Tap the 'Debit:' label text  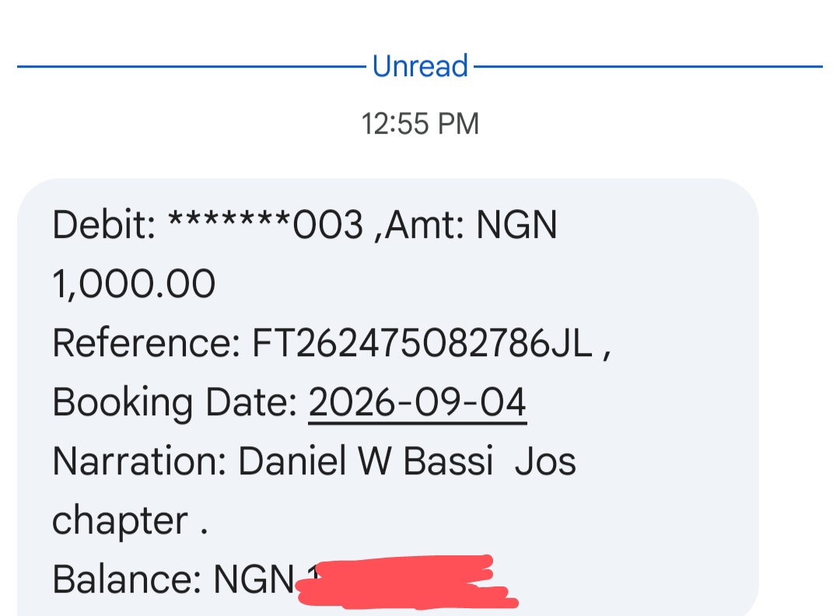[x=104, y=224]
